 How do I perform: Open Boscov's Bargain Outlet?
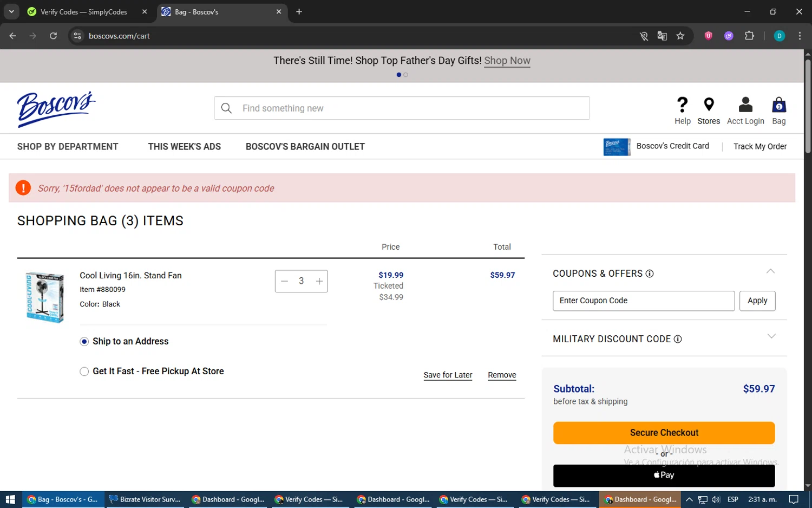[305, 147]
